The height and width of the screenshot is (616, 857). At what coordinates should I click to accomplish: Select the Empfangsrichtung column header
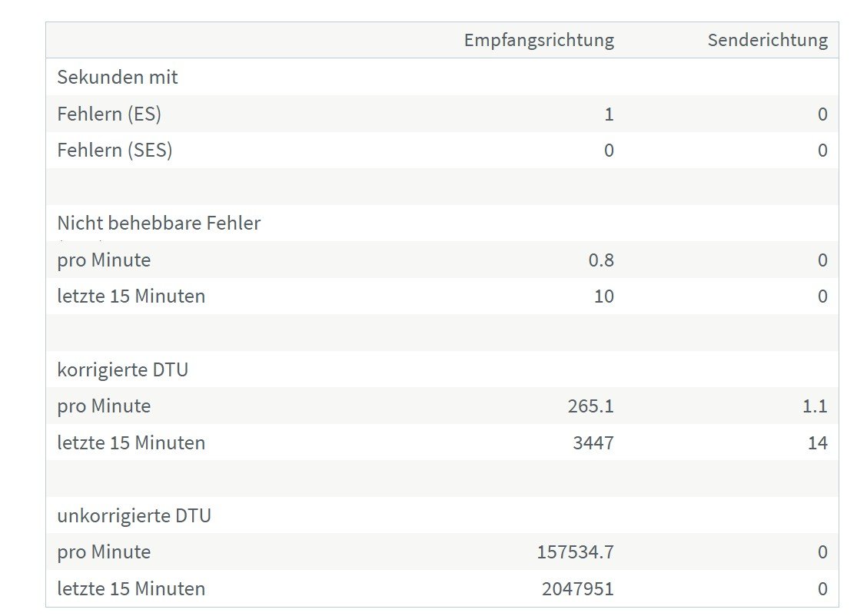click(x=539, y=41)
